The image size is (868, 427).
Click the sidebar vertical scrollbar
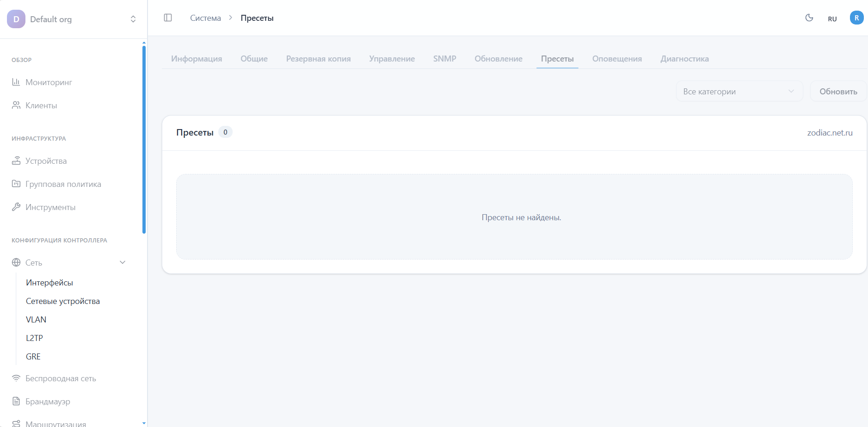144,139
